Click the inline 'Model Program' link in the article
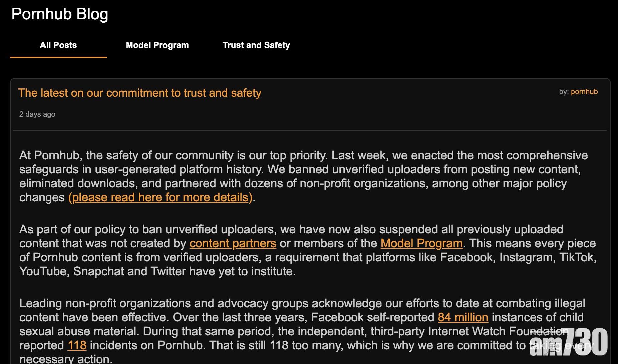 (421, 243)
